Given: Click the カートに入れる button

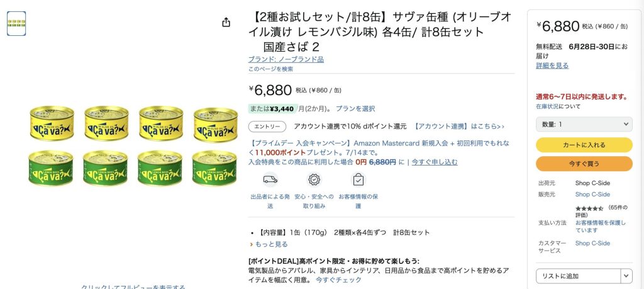Looking at the screenshot, I should point(584,145).
